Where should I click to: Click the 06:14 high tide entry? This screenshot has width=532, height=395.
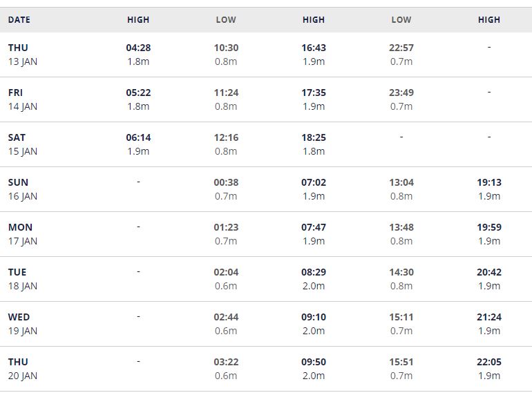point(138,137)
